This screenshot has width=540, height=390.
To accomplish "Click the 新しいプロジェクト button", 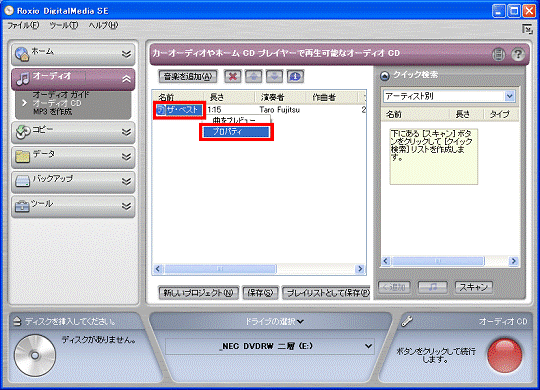I will click(x=198, y=293).
